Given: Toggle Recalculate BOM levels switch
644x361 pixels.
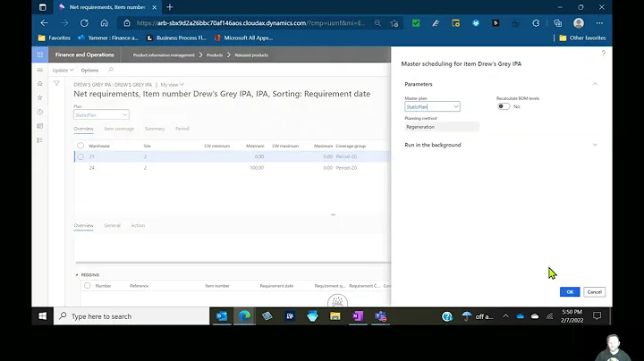Looking at the screenshot, I should (504, 106).
